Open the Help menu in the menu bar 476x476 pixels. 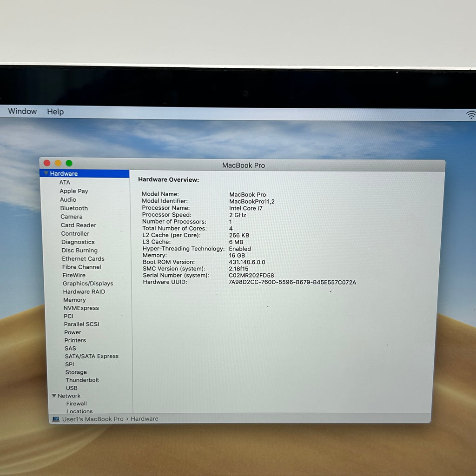(55, 112)
